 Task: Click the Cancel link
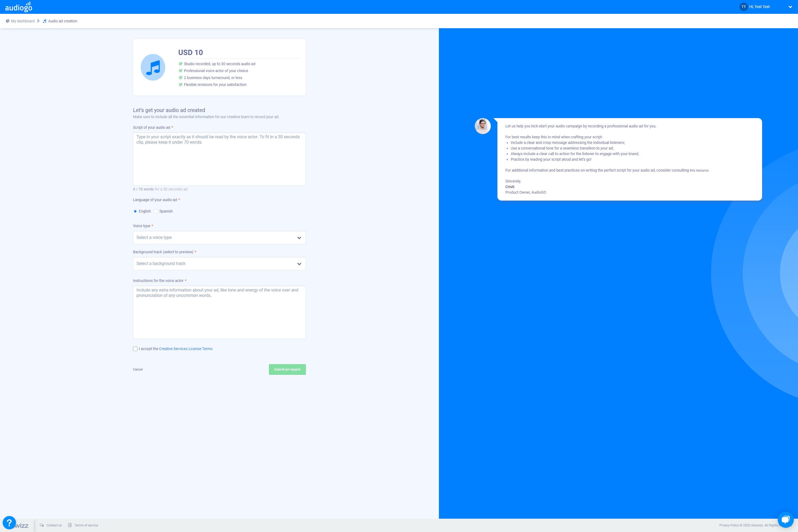coord(138,369)
